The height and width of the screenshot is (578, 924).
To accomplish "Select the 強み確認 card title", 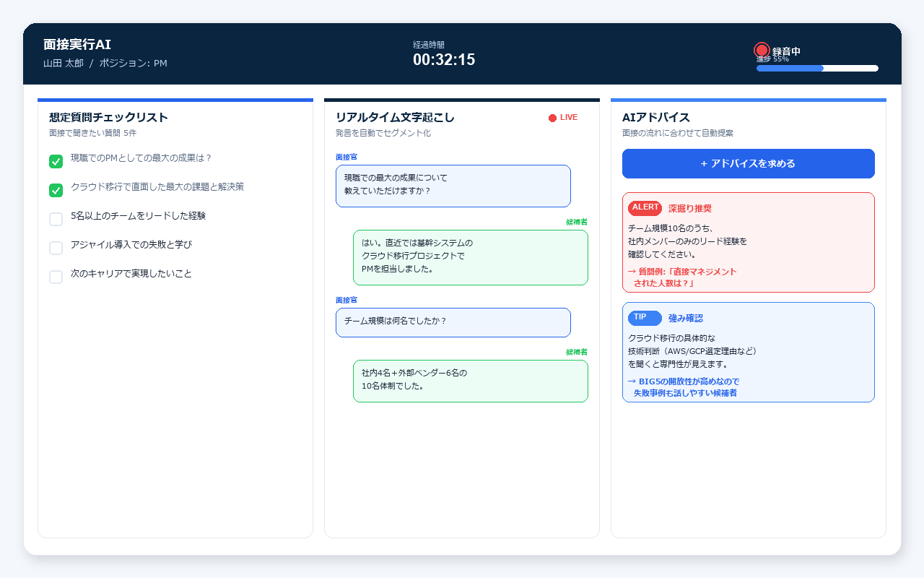I will 685,318.
